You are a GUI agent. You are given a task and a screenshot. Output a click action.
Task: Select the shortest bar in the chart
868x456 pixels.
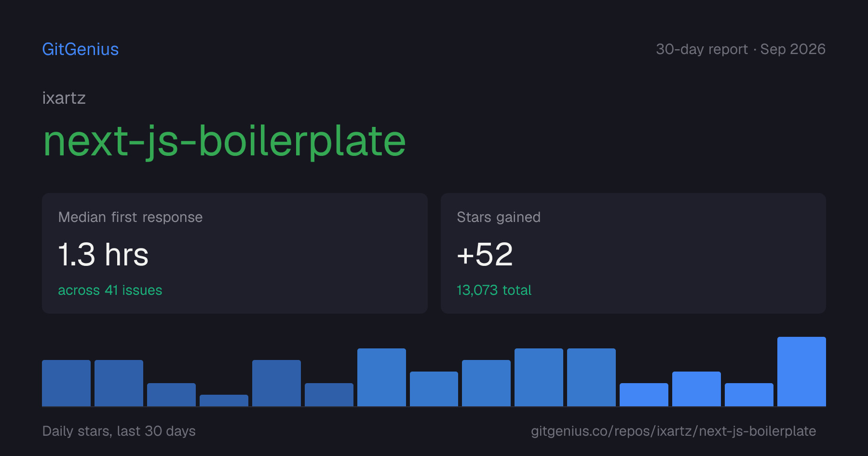pos(224,401)
